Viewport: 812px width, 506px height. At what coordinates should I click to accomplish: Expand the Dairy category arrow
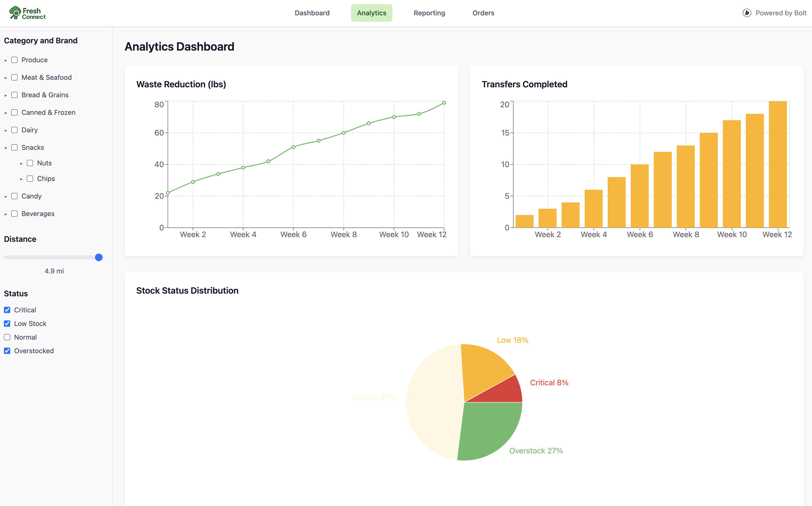coord(6,131)
